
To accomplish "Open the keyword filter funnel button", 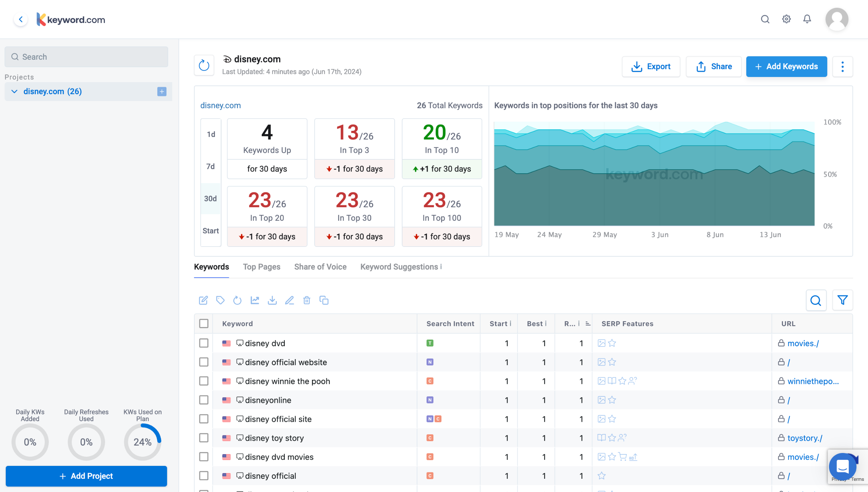I will click(842, 300).
